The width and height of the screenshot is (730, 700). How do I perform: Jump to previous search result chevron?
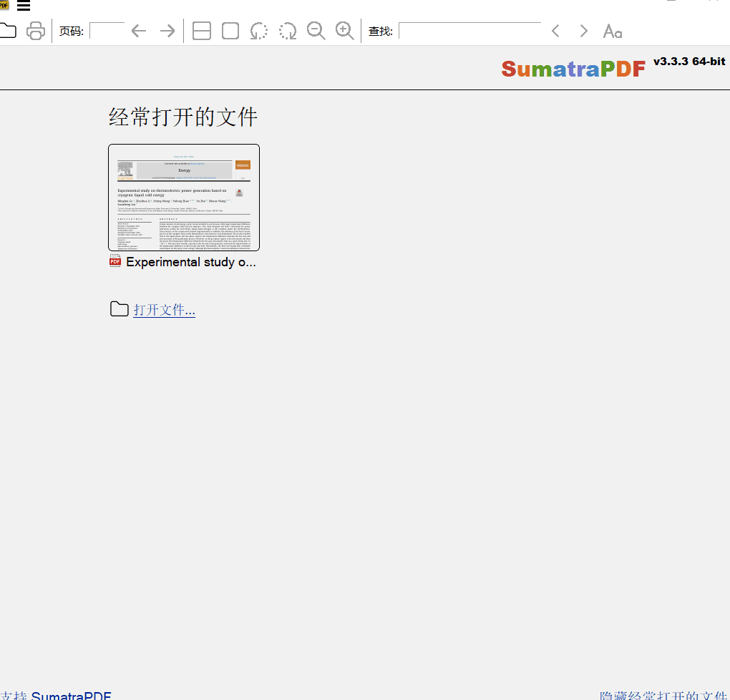click(x=555, y=30)
